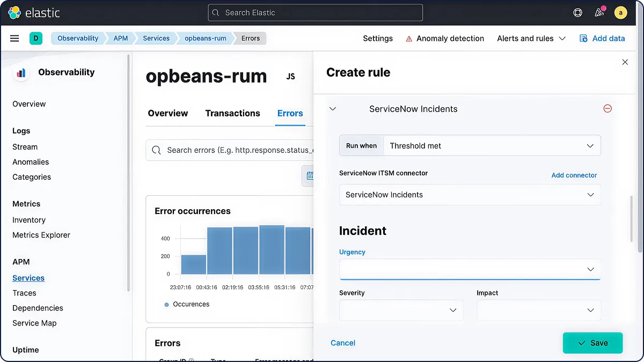This screenshot has width=644, height=362.
Task: Click the user avatar icon
Action: pos(621,13)
